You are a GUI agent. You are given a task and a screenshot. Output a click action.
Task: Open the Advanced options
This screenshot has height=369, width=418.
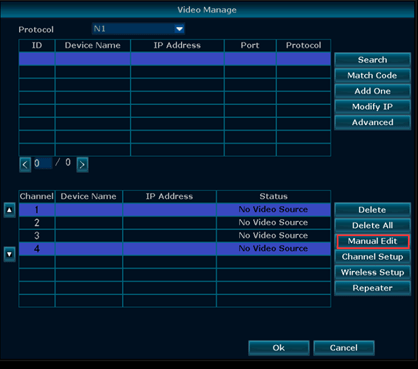point(372,123)
